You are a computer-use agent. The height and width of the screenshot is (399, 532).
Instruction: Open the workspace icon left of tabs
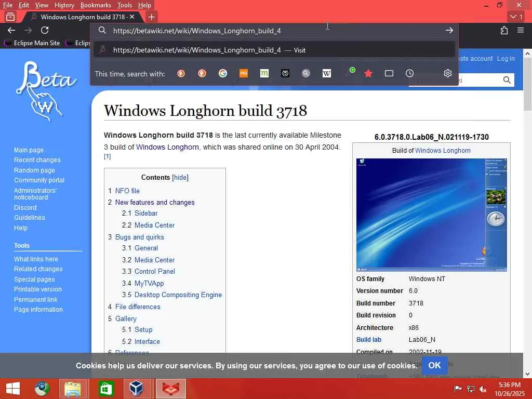10,17
